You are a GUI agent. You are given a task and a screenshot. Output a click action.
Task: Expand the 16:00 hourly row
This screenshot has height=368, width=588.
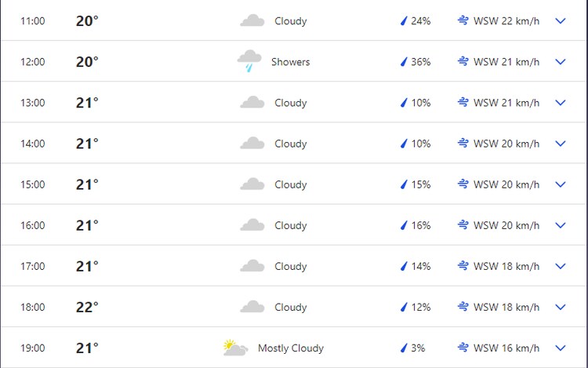(x=560, y=225)
